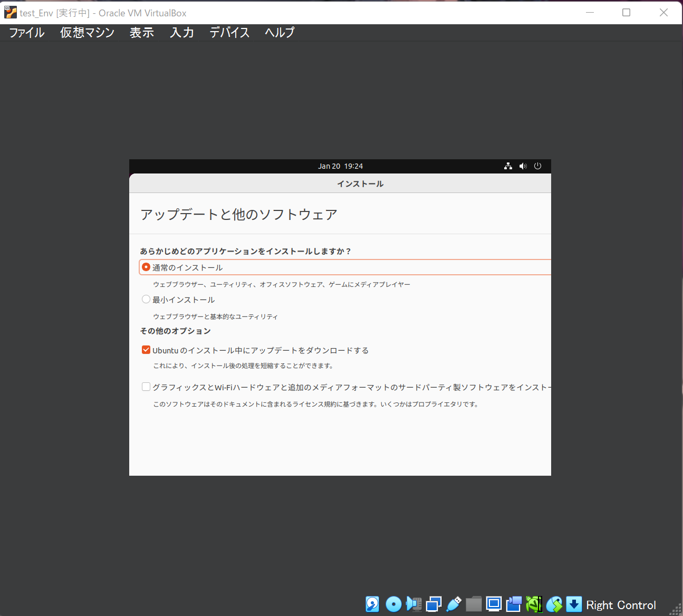Click the その他のオプション section label
Image resolution: width=683 pixels, height=616 pixels.
(x=175, y=331)
